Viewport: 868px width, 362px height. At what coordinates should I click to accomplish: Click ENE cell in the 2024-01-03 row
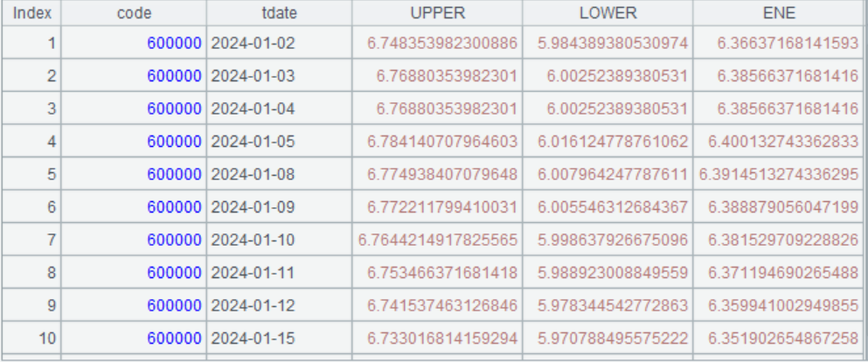tap(778, 76)
